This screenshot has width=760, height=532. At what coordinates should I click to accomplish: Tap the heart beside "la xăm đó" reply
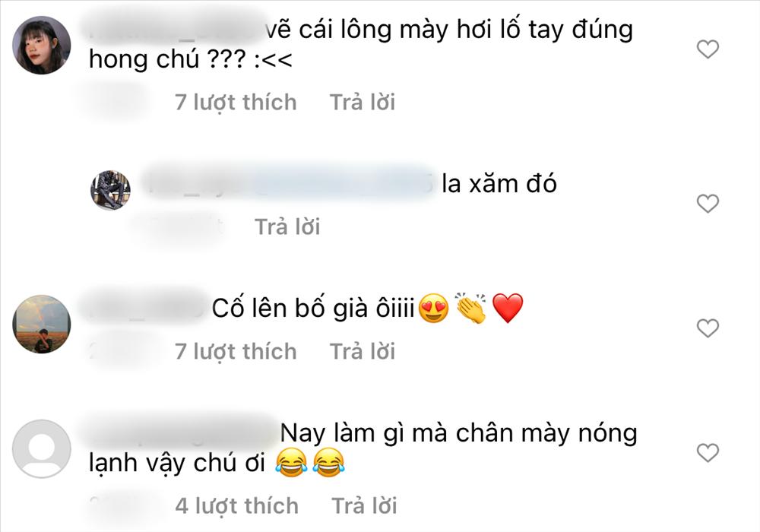click(x=708, y=204)
